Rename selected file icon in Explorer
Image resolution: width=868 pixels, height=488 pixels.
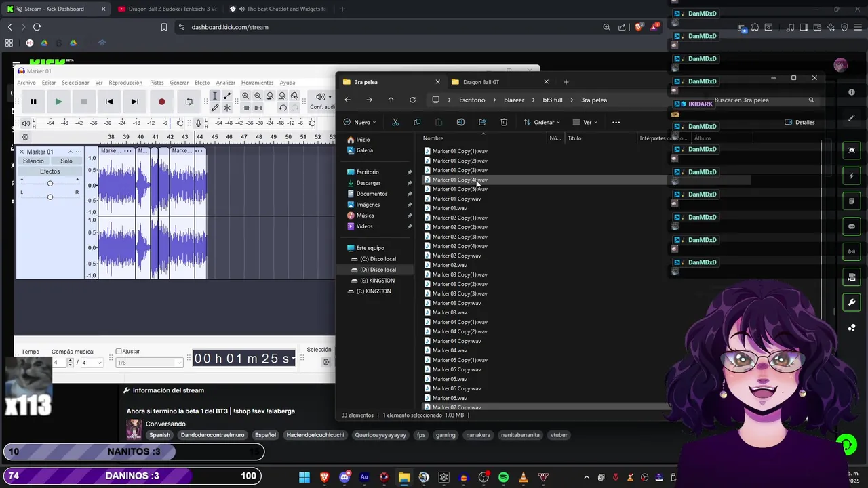(x=460, y=122)
